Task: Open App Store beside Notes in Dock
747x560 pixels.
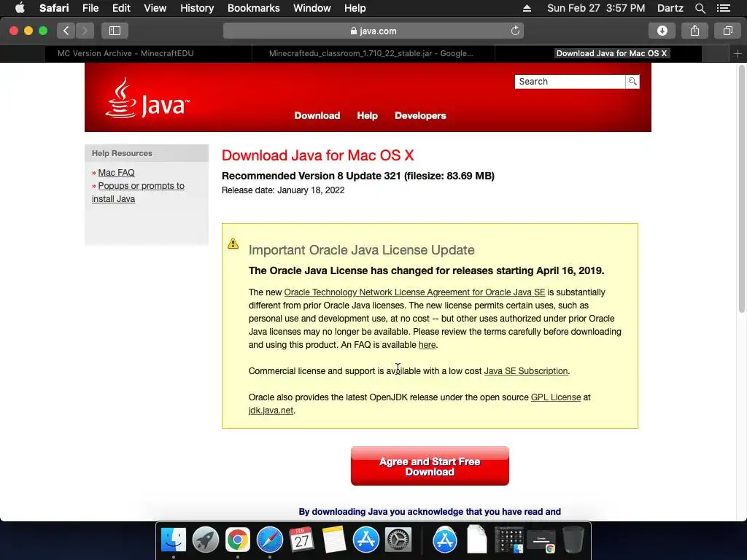Action: [x=366, y=540]
